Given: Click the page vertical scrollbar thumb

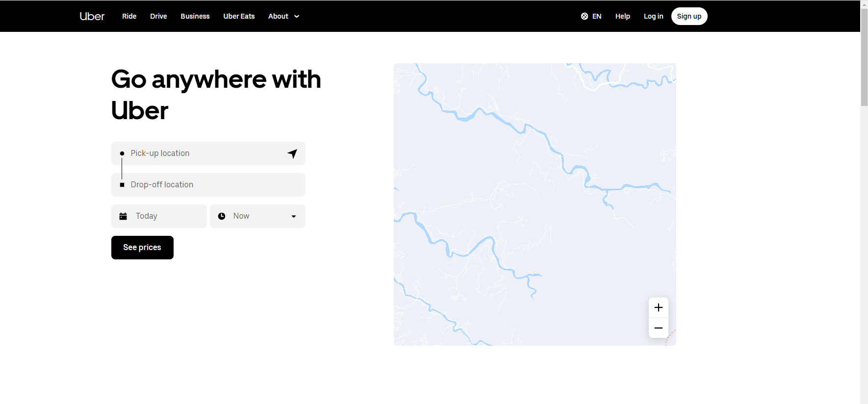Looking at the screenshot, I should [864, 56].
